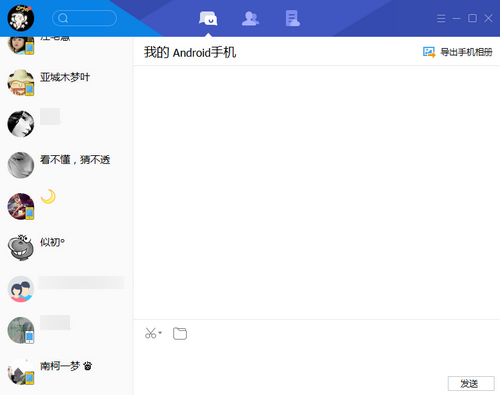
Task: Open chat with 看不懂，猜不透
Action: tap(67, 165)
